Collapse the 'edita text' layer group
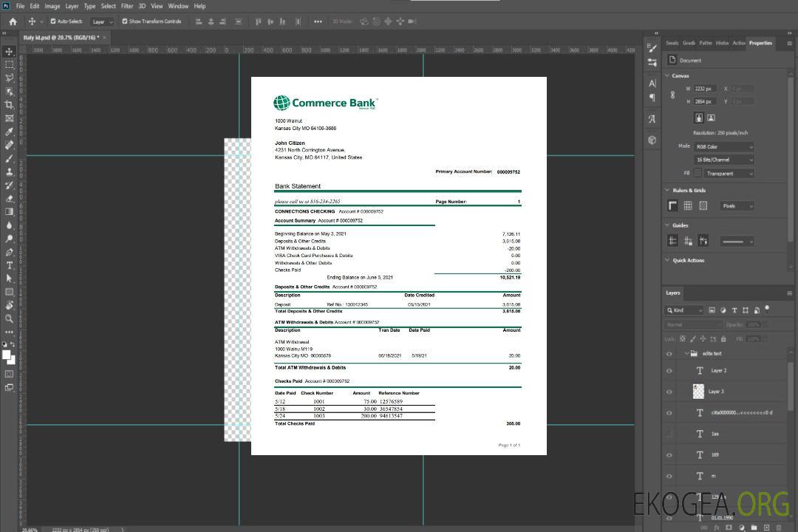798x532 pixels. tap(686, 353)
